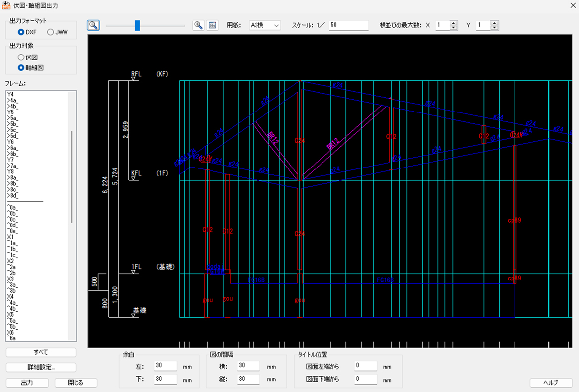Image resolution: width=579 pixels, height=392 pixels.
Task: Click the frame list vertical scrollbar
Action: (72, 176)
